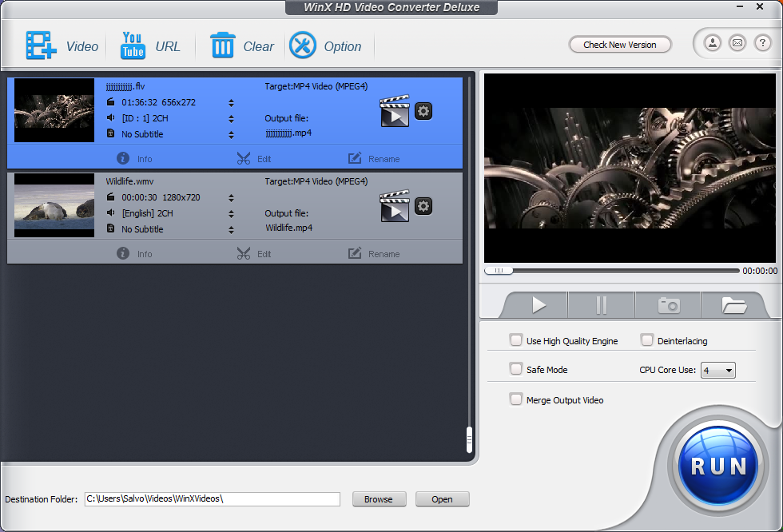Click the jjjjjjjjjj.flv file name

(125, 86)
